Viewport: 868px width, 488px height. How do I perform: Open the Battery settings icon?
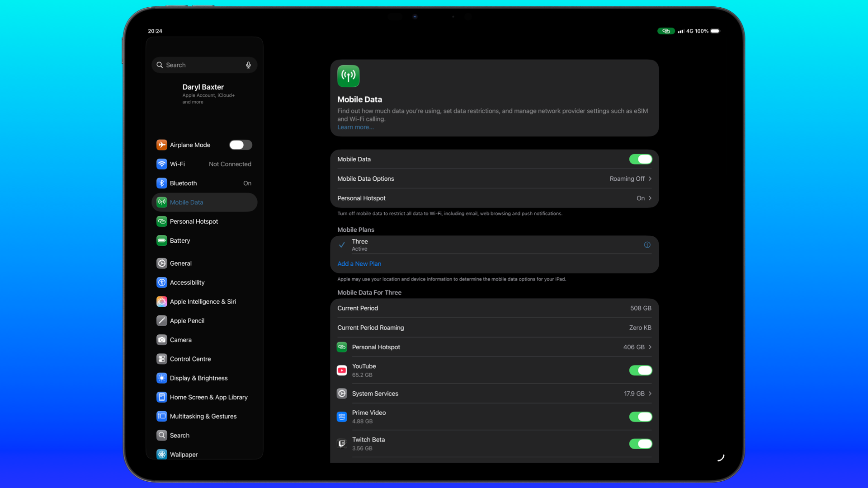click(x=161, y=240)
